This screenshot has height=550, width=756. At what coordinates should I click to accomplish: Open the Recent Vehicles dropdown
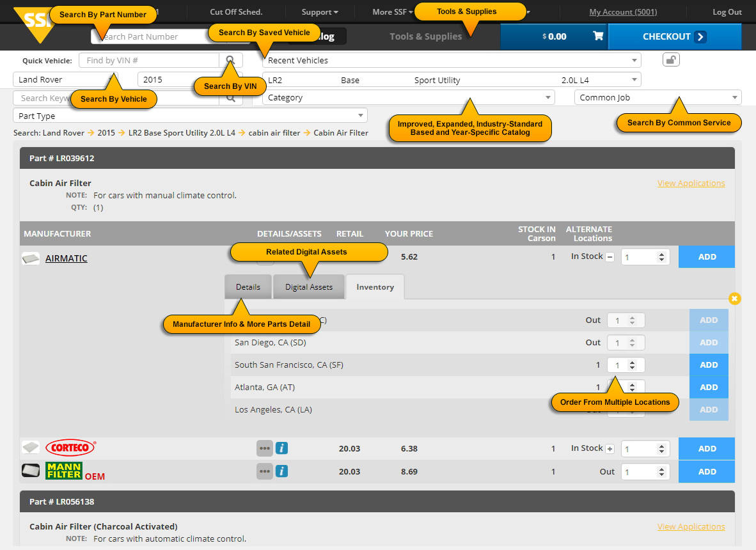(x=451, y=61)
